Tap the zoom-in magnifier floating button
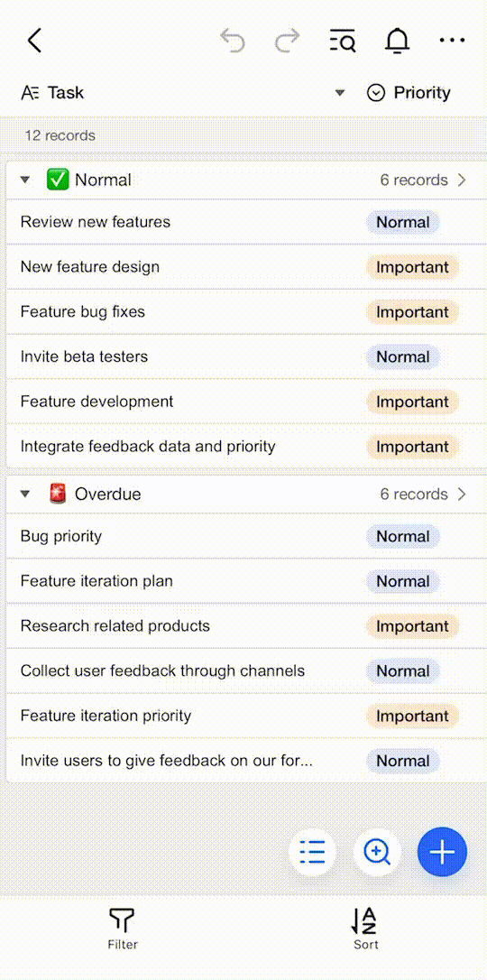This screenshot has height=980, width=487. point(377,851)
